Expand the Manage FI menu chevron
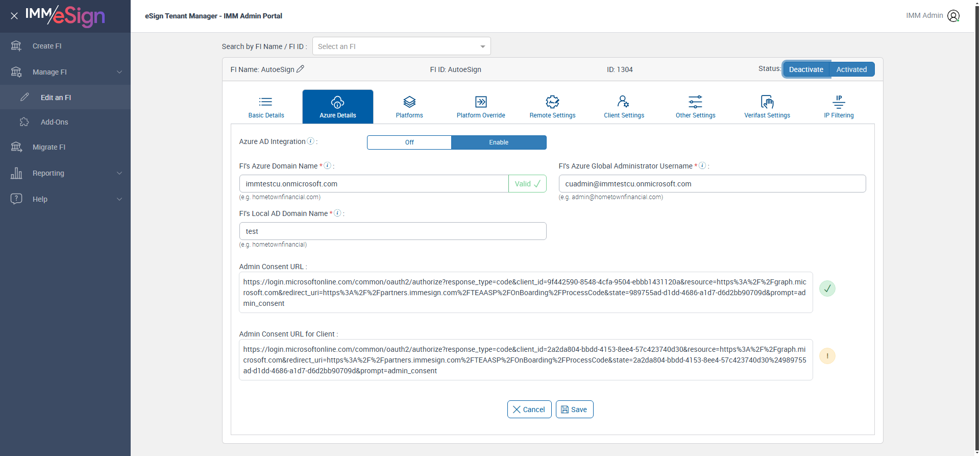980x456 pixels. (x=119, y=72)
